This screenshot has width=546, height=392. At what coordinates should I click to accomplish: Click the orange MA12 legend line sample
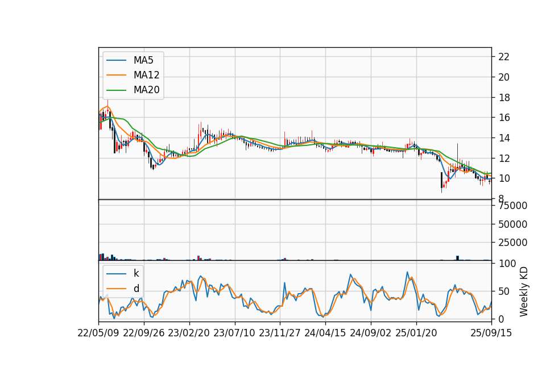tap(116, 75)
